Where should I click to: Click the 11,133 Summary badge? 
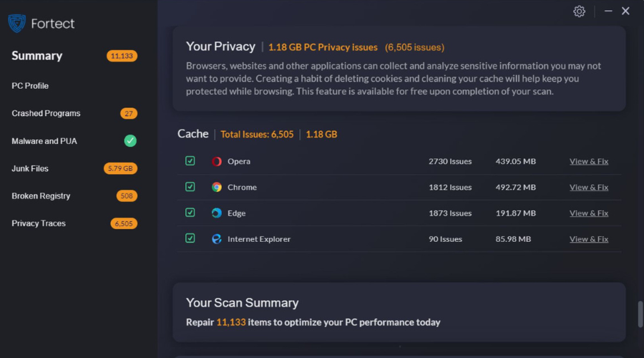tap(122, 56)
